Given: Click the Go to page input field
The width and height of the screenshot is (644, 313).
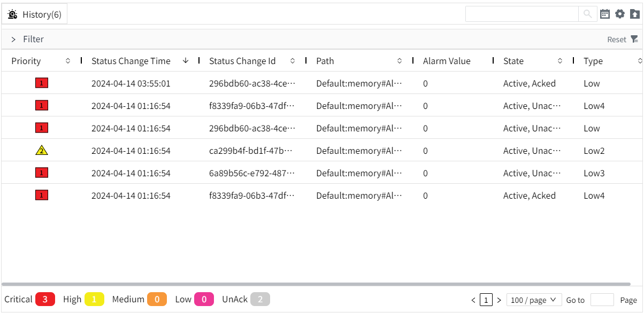Looking at the screenshot, I should tap(602, 300).
